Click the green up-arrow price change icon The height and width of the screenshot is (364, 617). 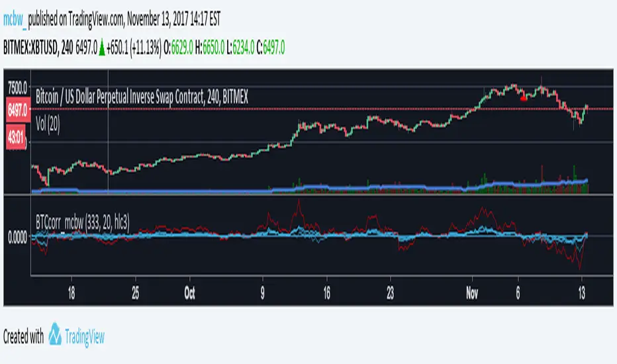pos(102,48)
